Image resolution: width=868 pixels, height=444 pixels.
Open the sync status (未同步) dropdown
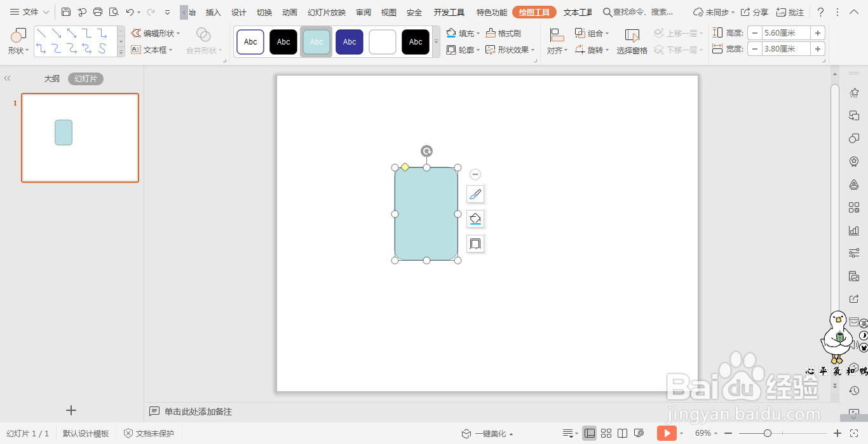click(x=714, y=12)
